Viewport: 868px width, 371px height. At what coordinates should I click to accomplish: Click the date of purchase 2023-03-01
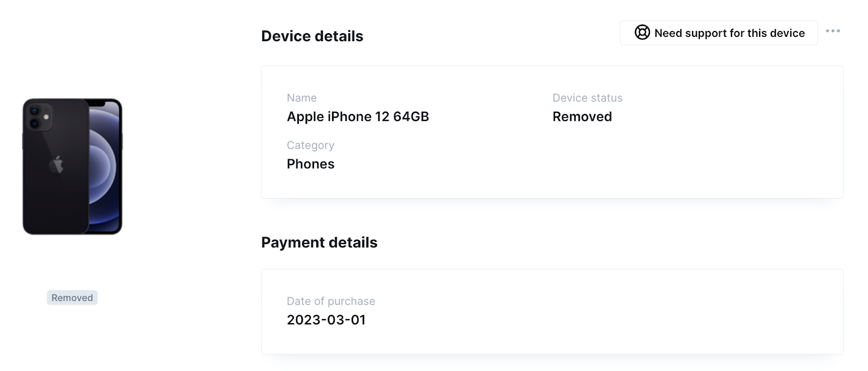(326, 320)
